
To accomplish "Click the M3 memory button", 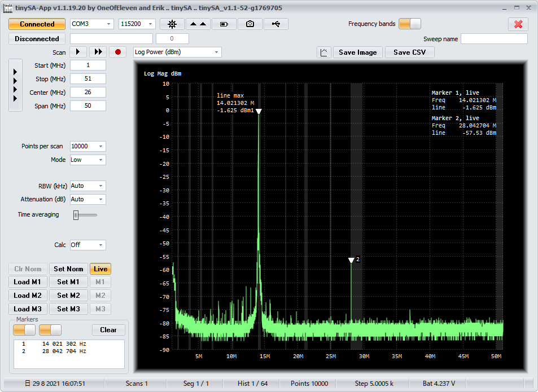I will 100,309.
